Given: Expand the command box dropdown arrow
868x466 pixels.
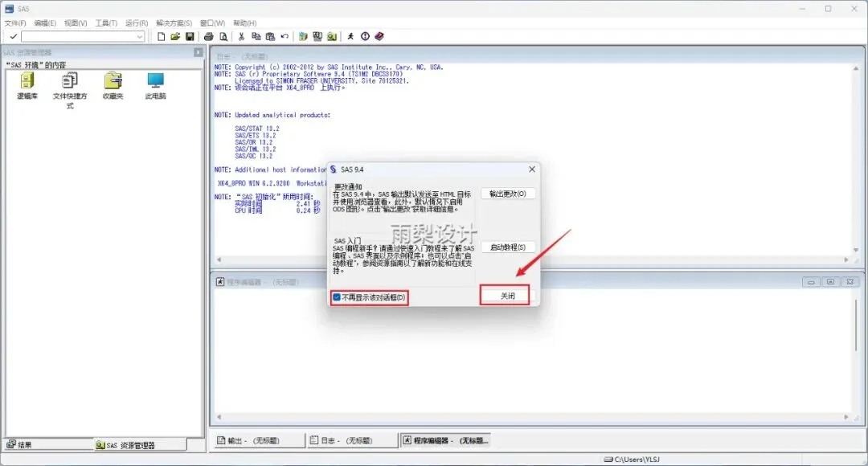Looking at the screenshot, I should point(140,36).
